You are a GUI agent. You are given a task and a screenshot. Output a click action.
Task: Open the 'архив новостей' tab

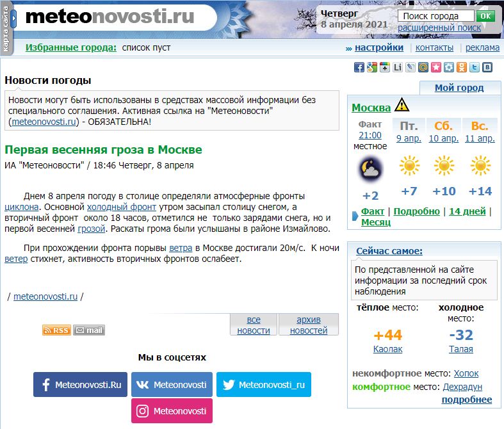[309, 325]
